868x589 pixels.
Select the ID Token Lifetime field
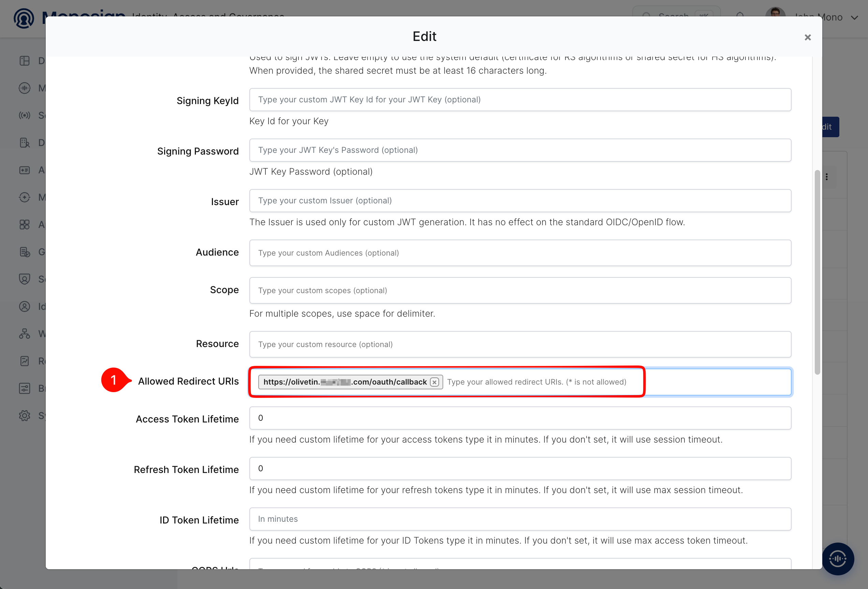pos(520,519)
